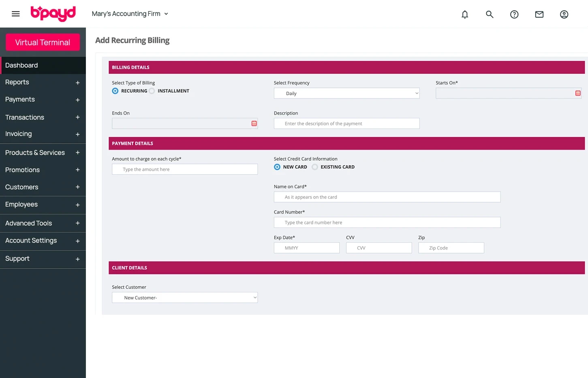
Task: Click the search magnifier icon
Action: click(490, 14)
